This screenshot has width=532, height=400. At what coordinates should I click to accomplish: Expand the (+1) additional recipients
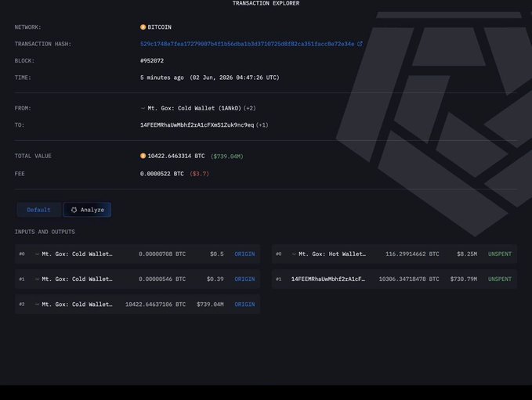point(262,124)
